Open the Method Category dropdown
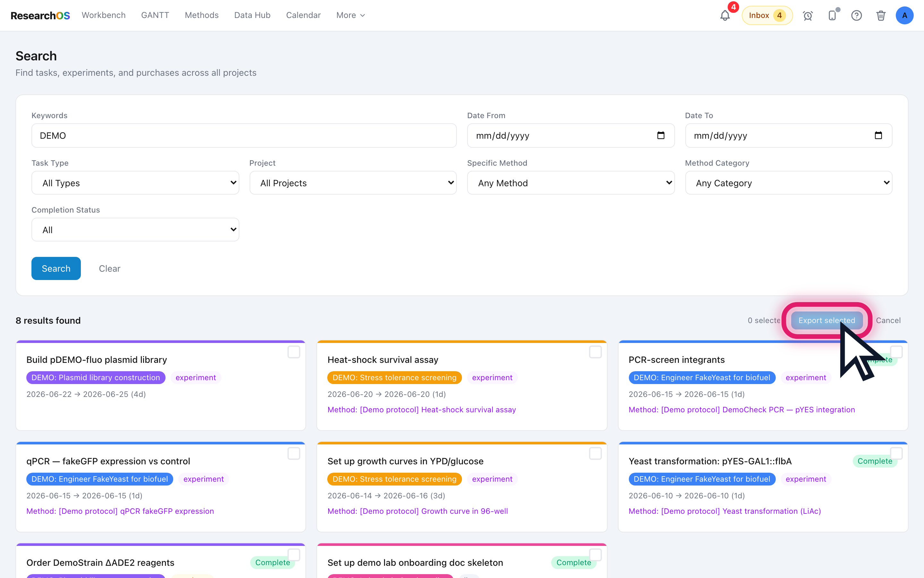Image resolution: width=924 pixels, height=578 pixels. pyautogui.click(x=789, y=183)
